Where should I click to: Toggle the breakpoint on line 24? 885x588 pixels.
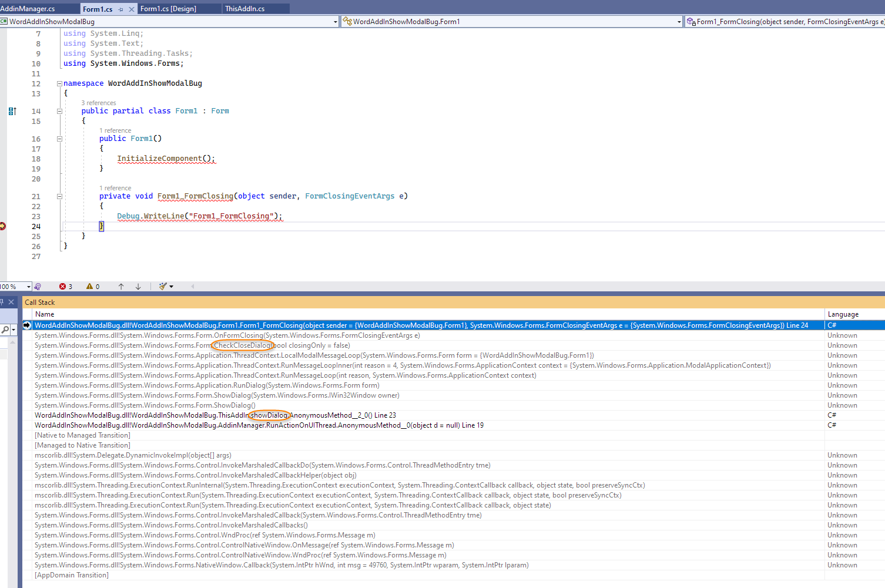(5, 226)
